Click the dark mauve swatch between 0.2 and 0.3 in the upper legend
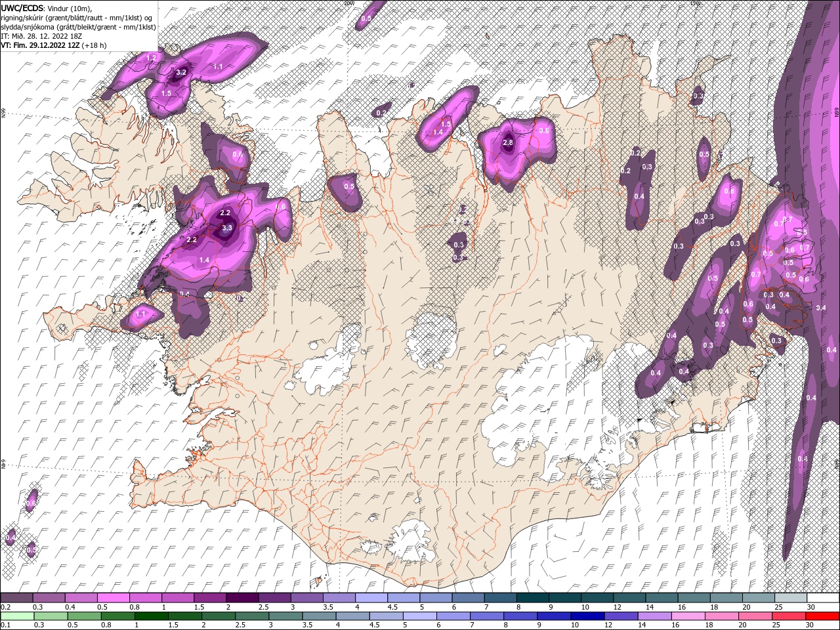Image resolution: width=840 pixels, height=630 pixels. pos(16,598)
